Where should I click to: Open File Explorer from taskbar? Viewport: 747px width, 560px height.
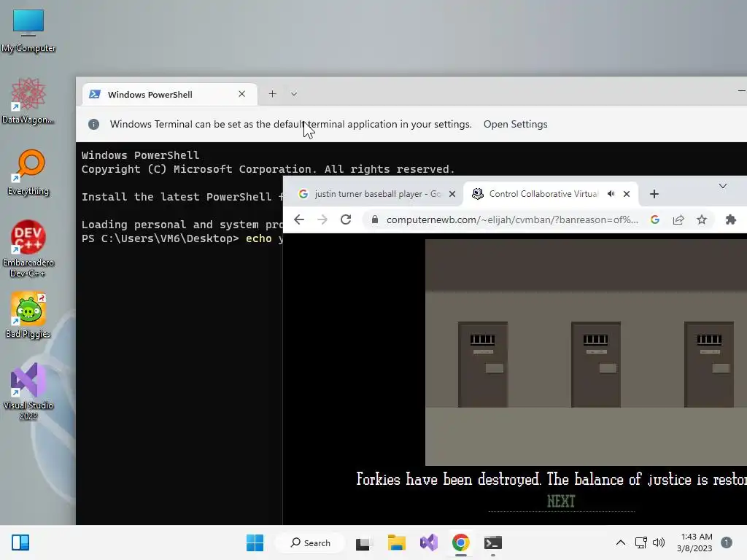pyautogui.click(x=396, y=542)
